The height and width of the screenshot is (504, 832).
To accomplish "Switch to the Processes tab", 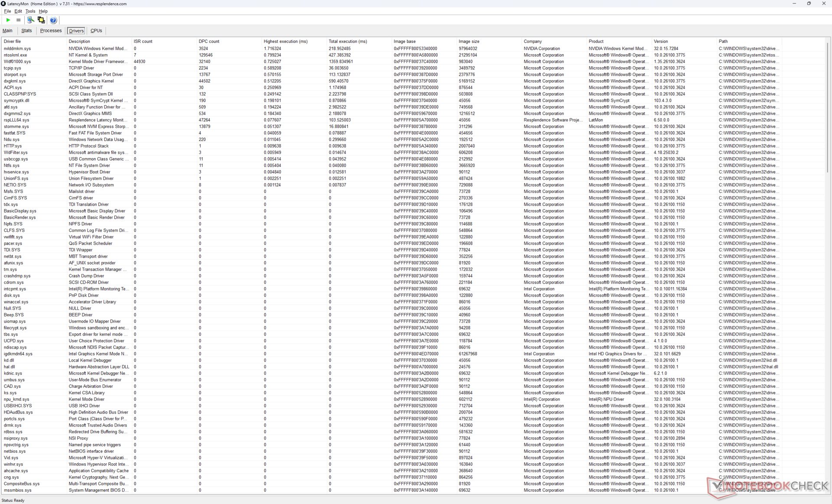I will click(x=51, y=31).
